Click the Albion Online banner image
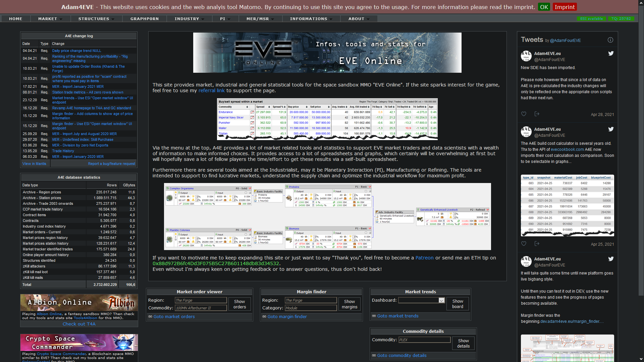The height and width of the screenshot is (362, 644). point(79,302)
